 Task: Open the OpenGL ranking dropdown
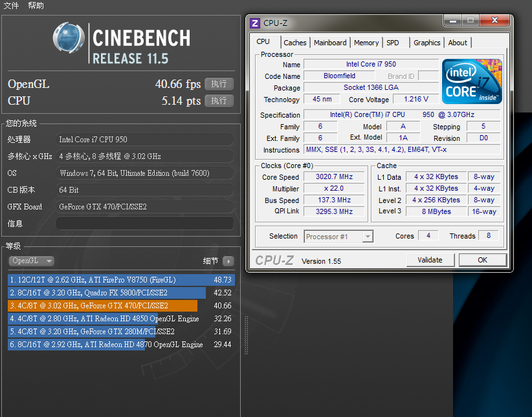(x=31, y=261)
